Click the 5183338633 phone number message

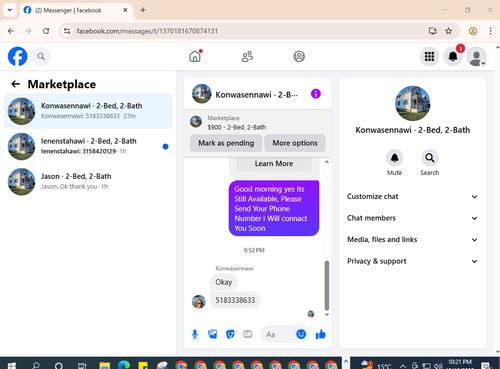235,300
